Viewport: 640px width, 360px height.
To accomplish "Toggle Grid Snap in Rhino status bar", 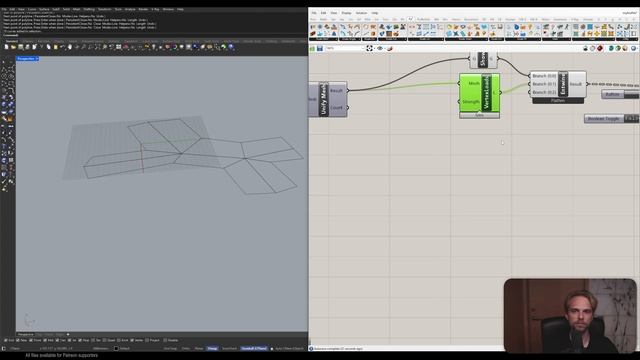I will pyautogui.click(x=170, y=349).
